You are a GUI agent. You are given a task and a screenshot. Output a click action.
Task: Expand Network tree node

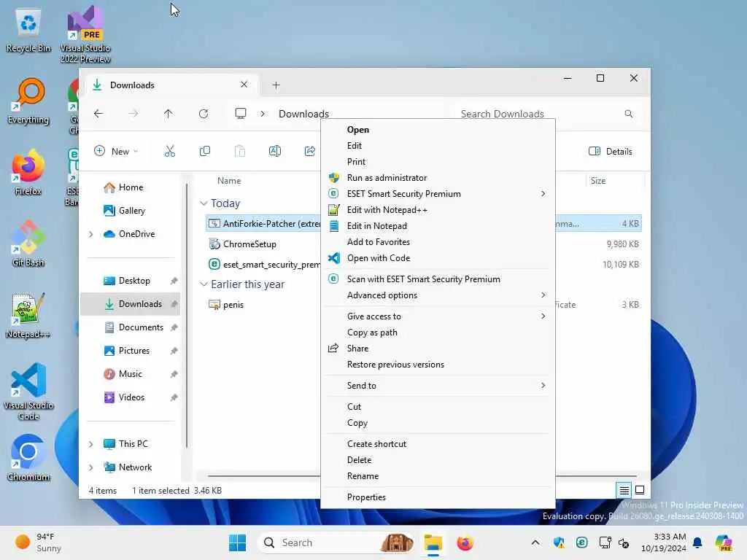pos(90,467)
